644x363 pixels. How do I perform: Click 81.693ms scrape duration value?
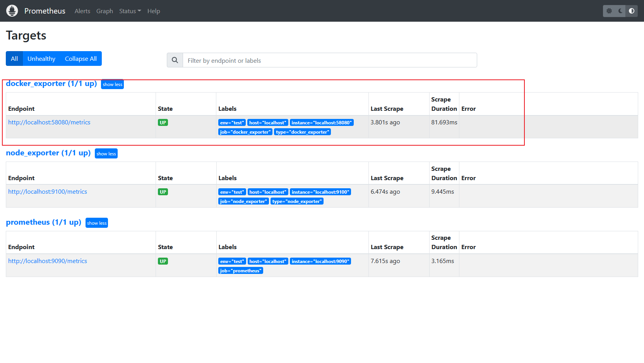pyautogui.click(x=444, y=122)
